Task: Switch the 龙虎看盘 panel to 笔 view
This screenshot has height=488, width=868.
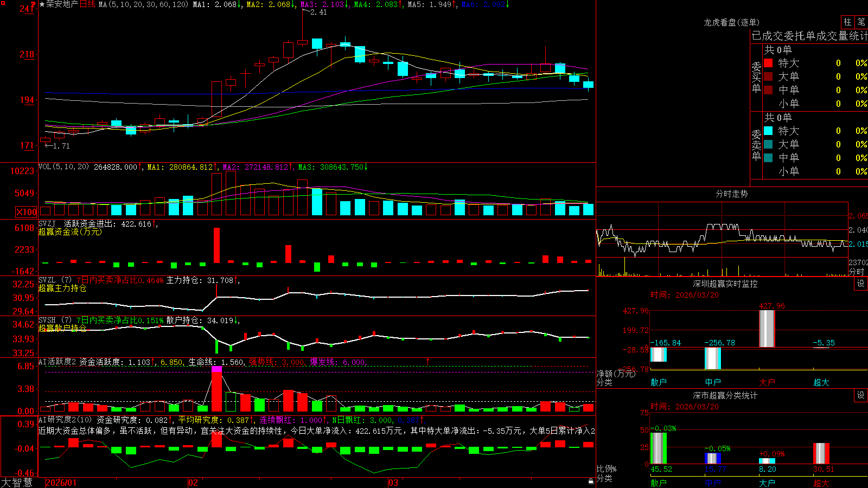Action: click(861, 22)
